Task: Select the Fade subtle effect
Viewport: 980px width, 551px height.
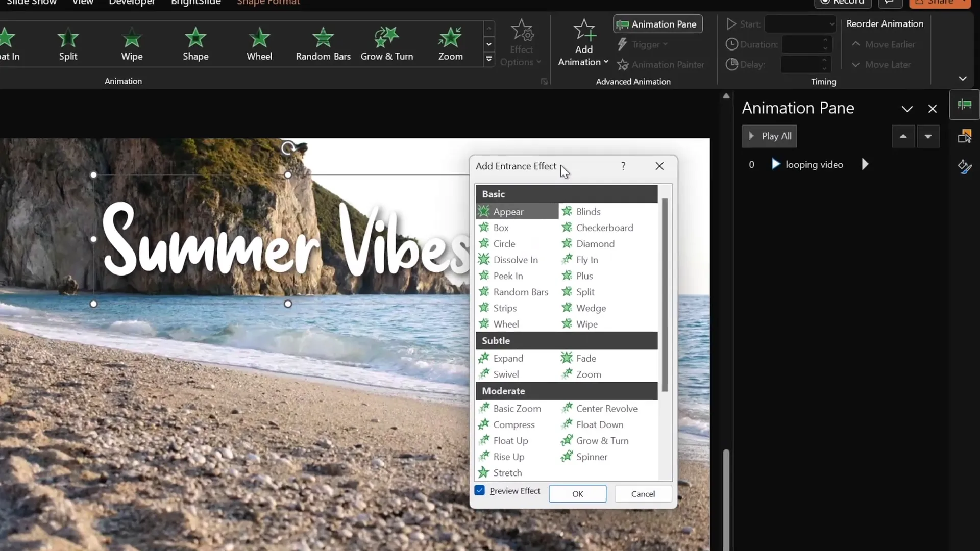Action: tap(585, 358)
